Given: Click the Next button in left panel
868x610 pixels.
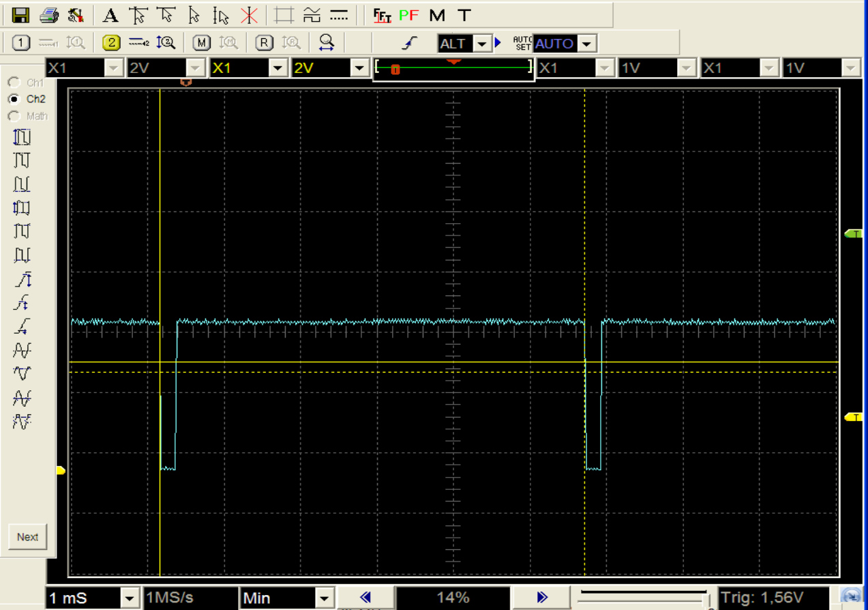Looking at the screenshot, I should pyautogui.click(x=27, y=537).
